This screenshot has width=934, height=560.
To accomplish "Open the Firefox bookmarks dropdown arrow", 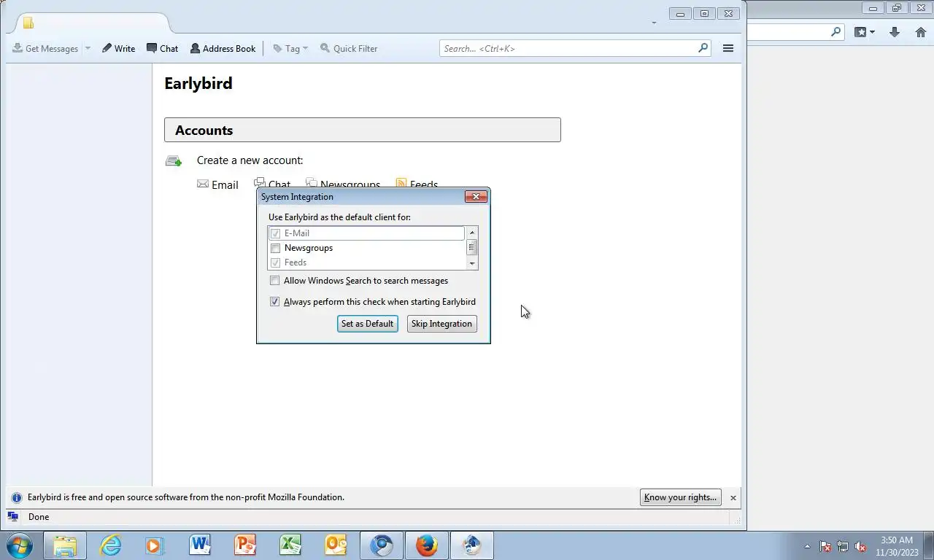I will [x=872, y=32].
